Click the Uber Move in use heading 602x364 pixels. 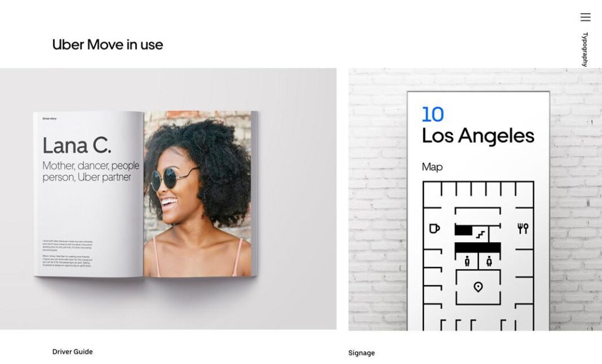tap(108, 45)
